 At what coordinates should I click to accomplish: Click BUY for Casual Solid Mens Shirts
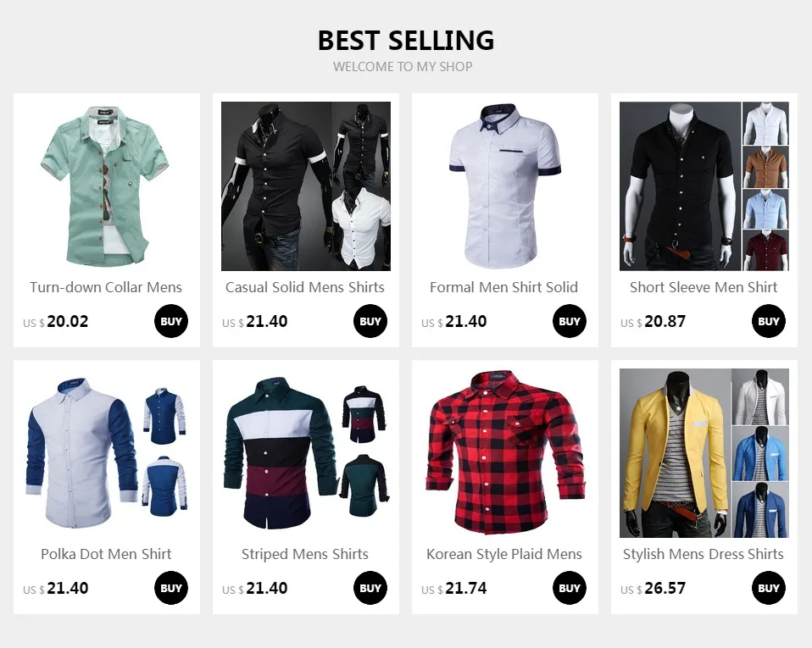click(x=370, y=321)
